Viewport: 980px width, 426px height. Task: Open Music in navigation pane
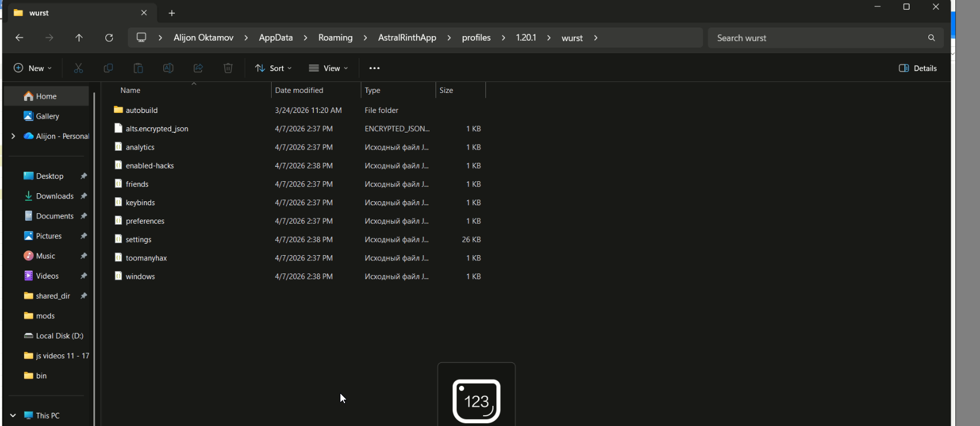[x=47, y=256]
